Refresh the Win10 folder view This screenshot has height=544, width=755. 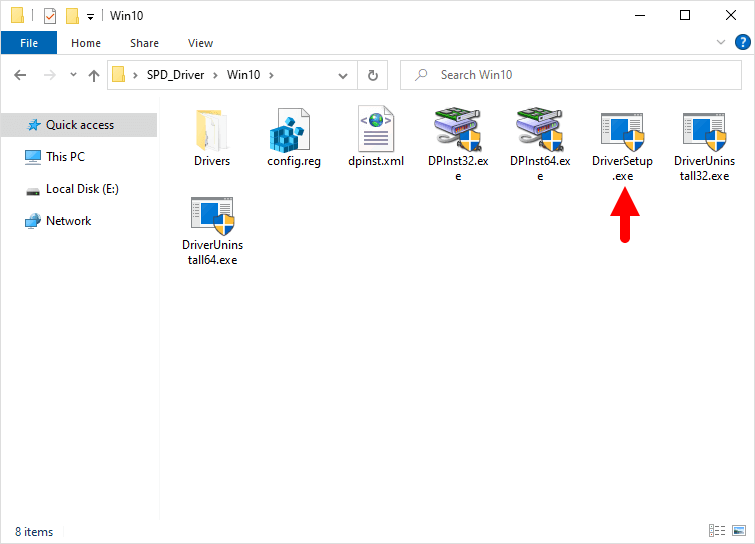coord(373,76)
